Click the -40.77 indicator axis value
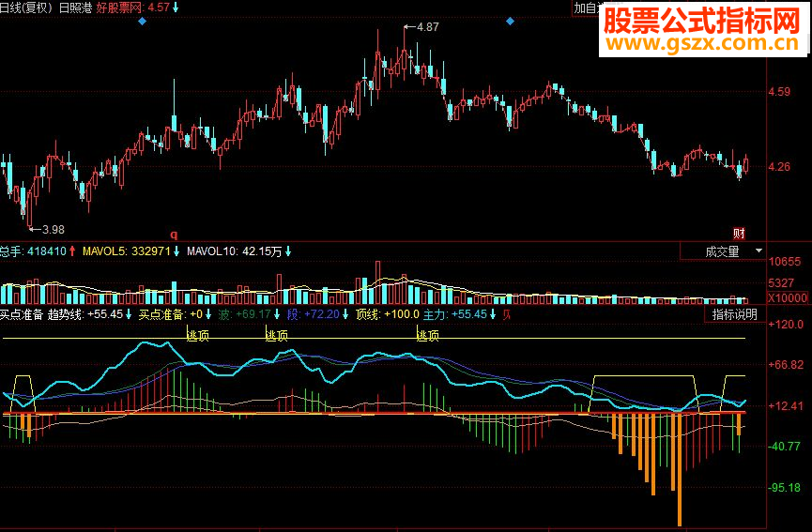Image resolution: width=812 pixels, height=532 pixels. point(784,446)
